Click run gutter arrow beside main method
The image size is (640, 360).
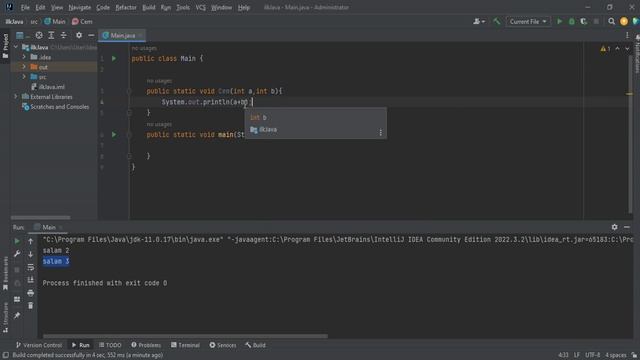[114, 134]
